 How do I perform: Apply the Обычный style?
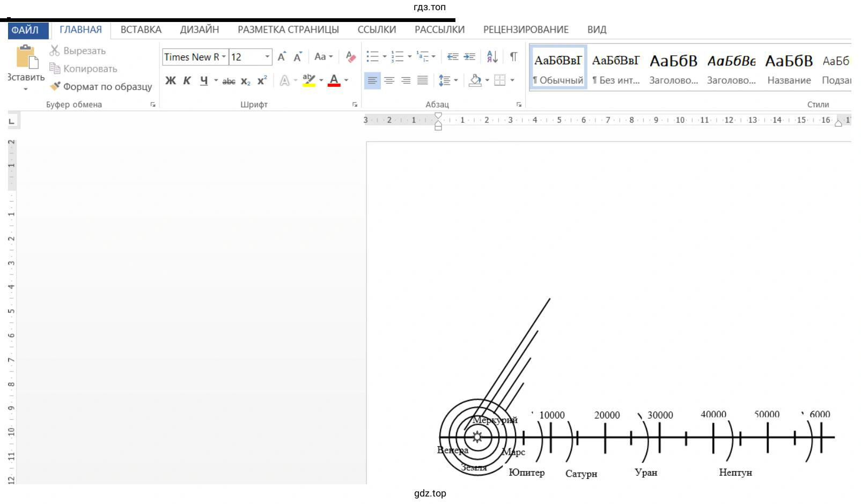[x=558, y=67]
